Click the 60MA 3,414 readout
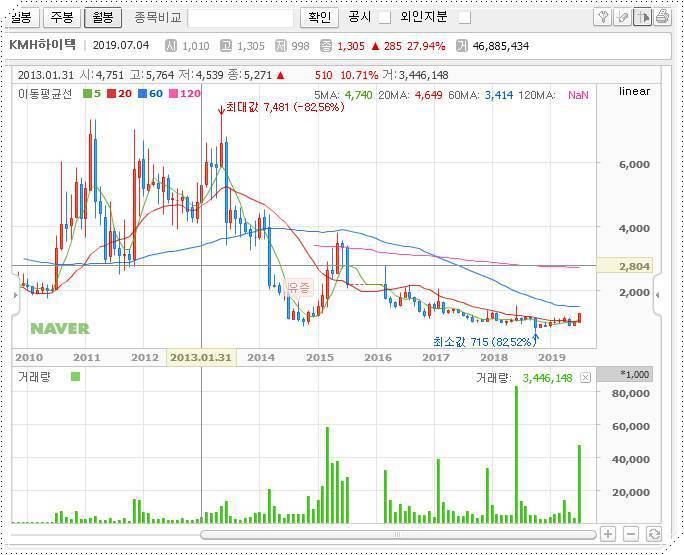 point(480,95)
